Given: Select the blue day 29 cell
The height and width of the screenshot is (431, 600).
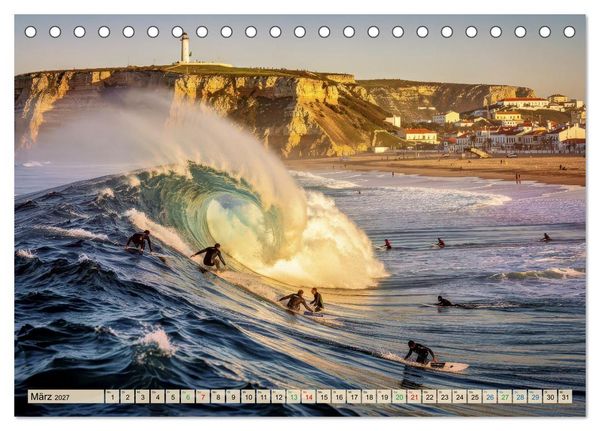Looking at the screenshot, I should 535,397.
